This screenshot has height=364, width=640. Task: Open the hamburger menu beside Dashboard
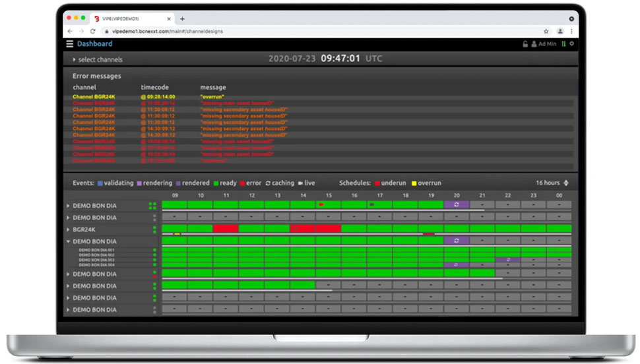click(x=70, y=44)
